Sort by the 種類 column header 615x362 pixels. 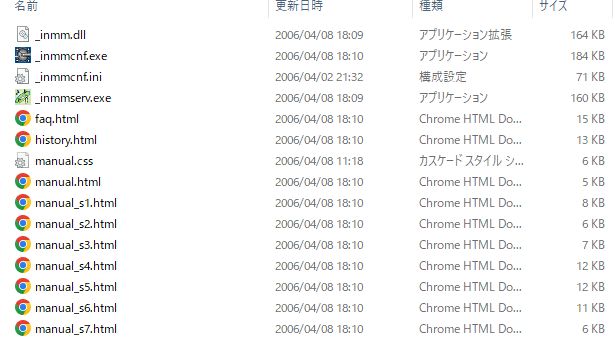(431, 5)
